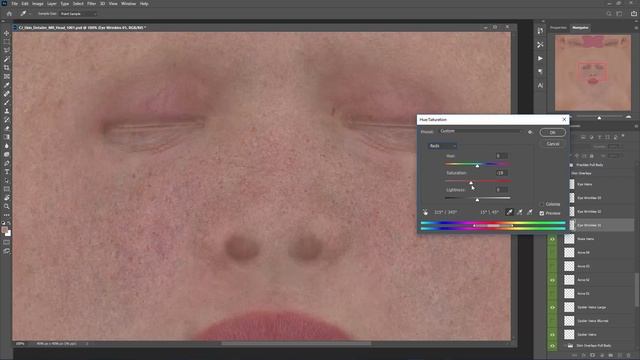640x360 pixels.
Task: Open the Preset dropdown in Hue/Saturation
Action: [481, 131]
